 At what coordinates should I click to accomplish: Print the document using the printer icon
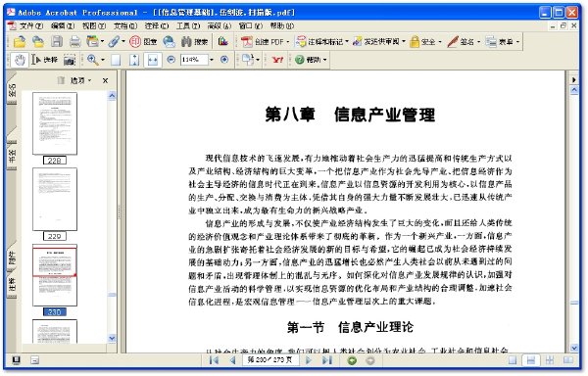coord(75,41)
